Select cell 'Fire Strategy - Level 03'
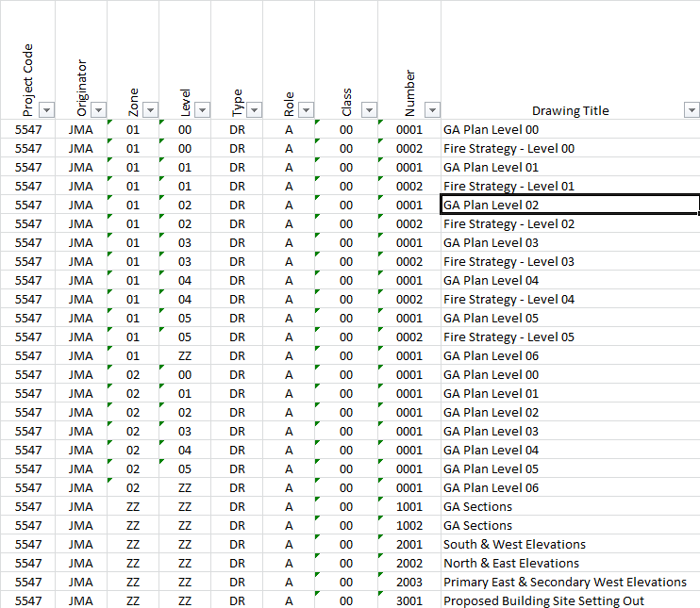The width and height of the screenshot is (700, 608). coord(570,261)
